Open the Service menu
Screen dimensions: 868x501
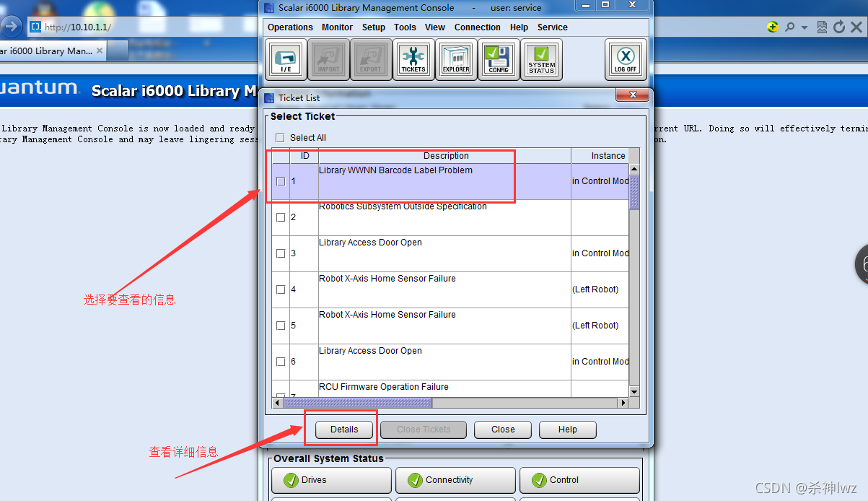click(x=553, y=27)
